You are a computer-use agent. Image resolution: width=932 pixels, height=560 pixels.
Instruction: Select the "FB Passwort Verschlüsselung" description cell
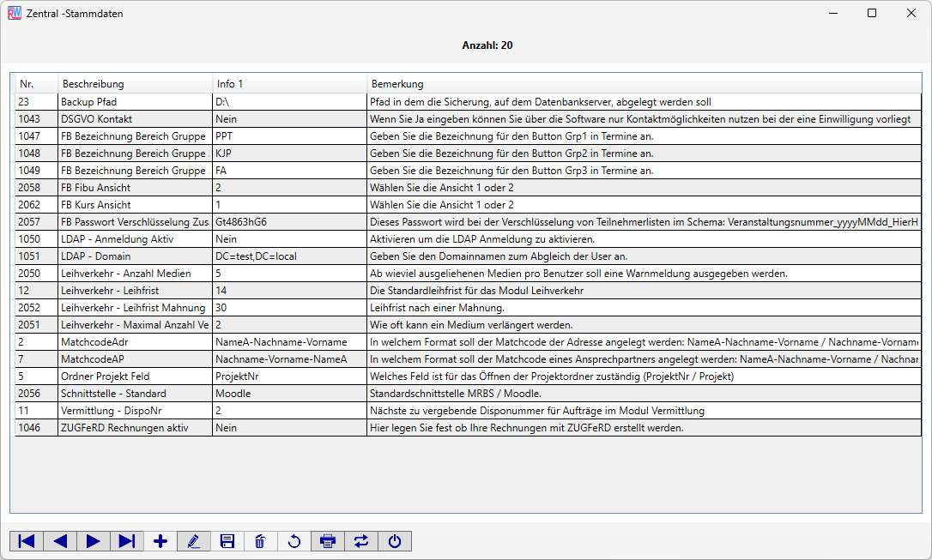[135, 222]
